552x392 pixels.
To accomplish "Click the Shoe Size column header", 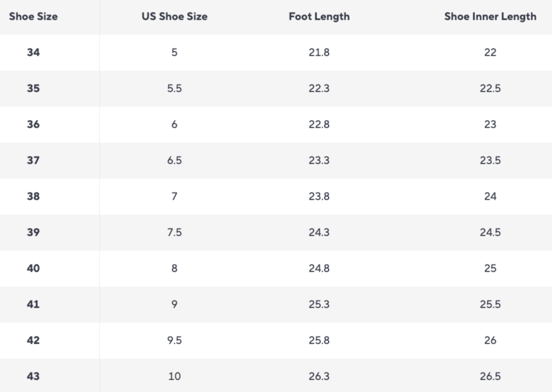I will tap(33, 16).
